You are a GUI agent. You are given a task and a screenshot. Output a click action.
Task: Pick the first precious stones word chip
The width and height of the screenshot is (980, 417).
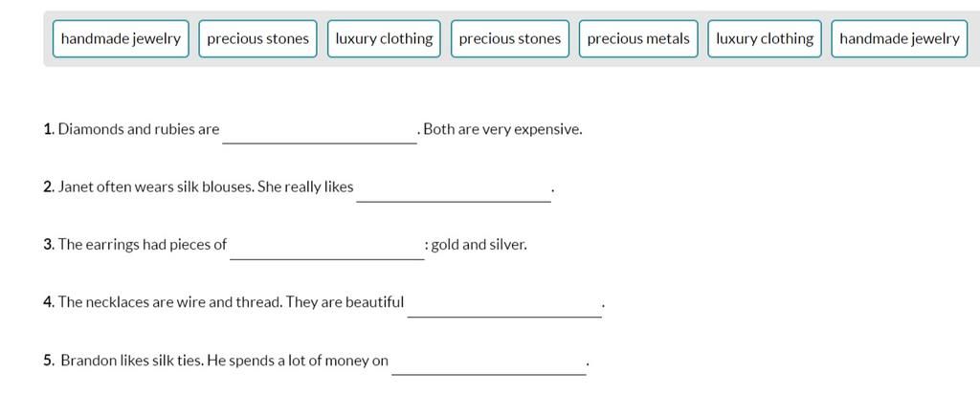point(257,38)
